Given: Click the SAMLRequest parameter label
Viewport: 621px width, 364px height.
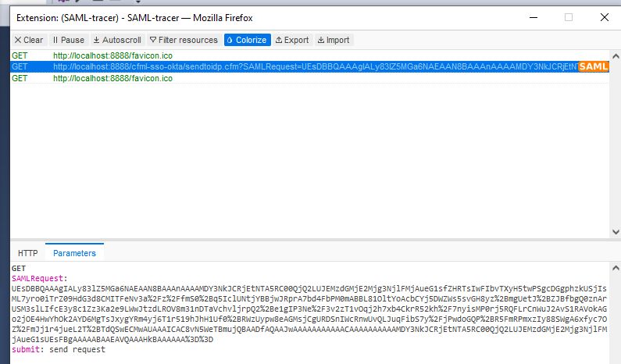Looking at the screenshot, I should tap(39, 278).
